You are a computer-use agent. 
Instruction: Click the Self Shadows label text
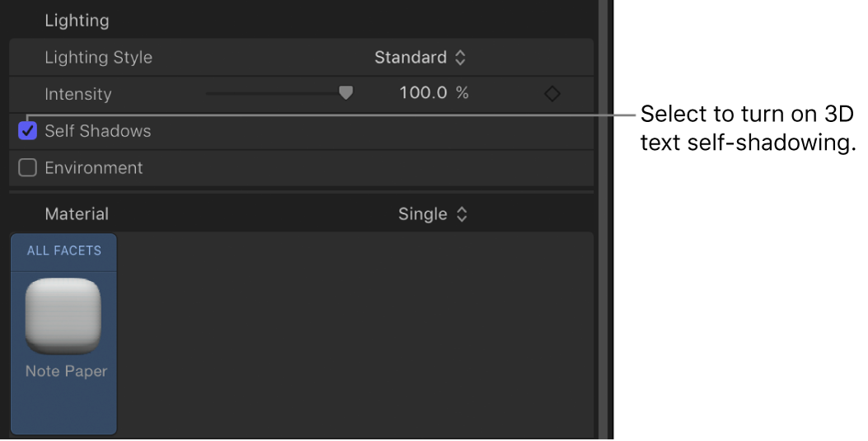pos(98,131)
